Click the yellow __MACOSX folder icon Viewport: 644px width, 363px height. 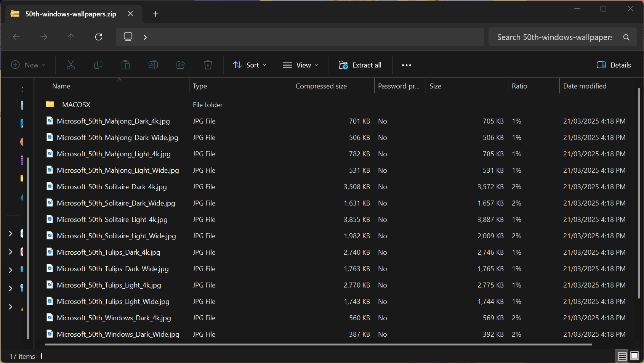[x=50, y=104]
